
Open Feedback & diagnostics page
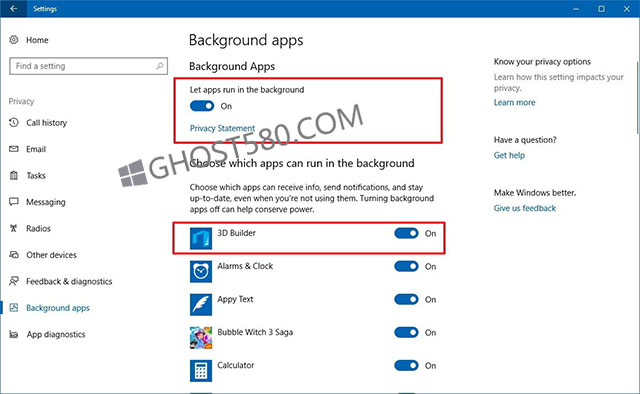tap(69, 281)
